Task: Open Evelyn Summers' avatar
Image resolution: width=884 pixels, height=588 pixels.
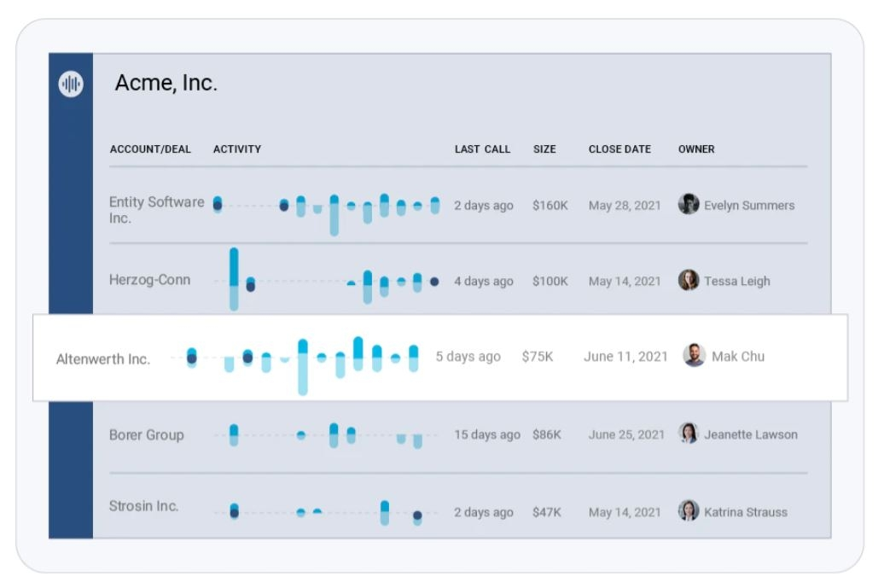Action: (x=689, y=204)
